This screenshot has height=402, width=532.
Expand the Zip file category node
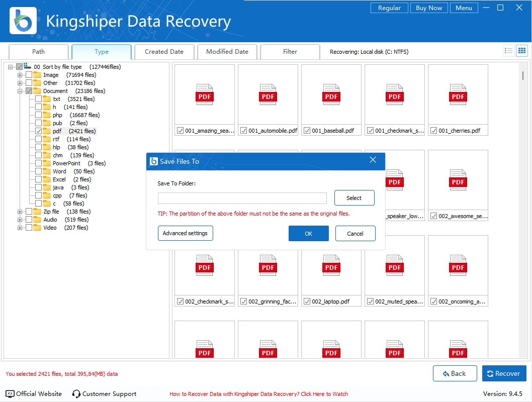pyautogui.click(x=20, y=212)
